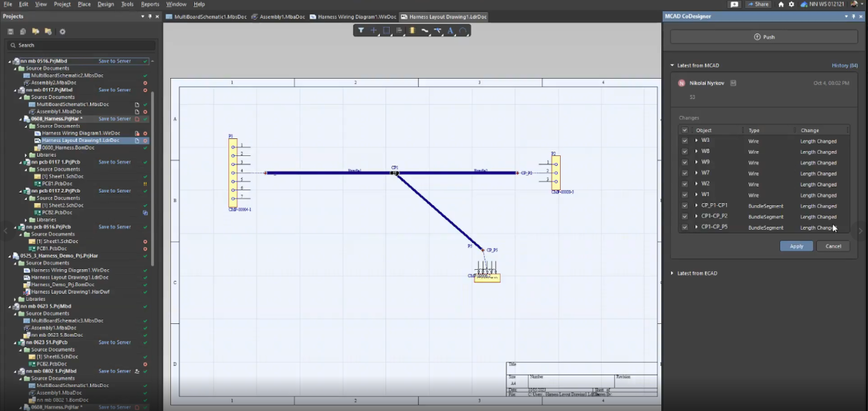Viewport: 868px width, 411px height.
Task: Click the notifications chat icon near Share
Action: tap(734, 4)
